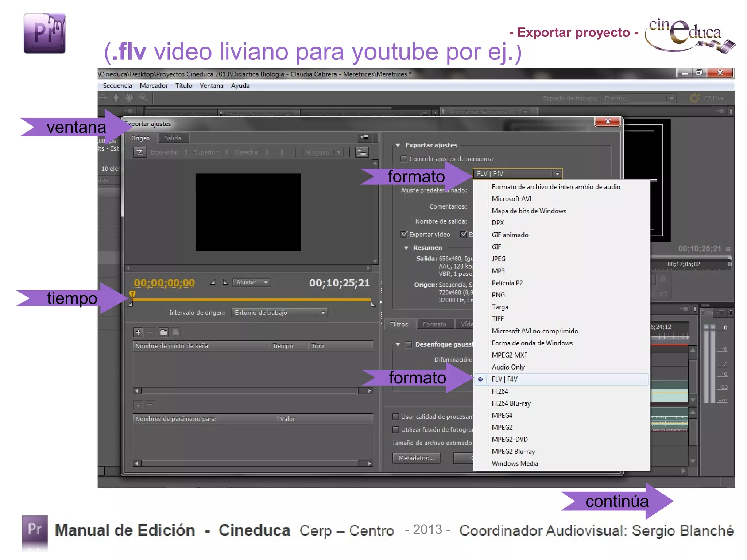The height and width of the screenshot is (560, 747).
Task: Open the Ventana menu
Action: point(211,86)
